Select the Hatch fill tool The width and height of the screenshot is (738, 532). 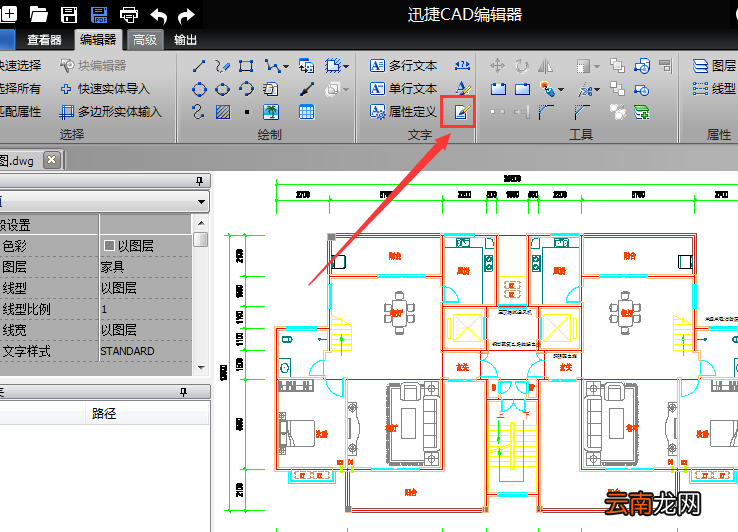223,112
